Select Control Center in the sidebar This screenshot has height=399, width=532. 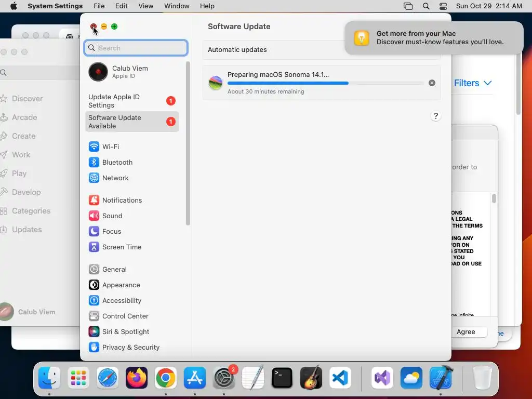point(132,316)
